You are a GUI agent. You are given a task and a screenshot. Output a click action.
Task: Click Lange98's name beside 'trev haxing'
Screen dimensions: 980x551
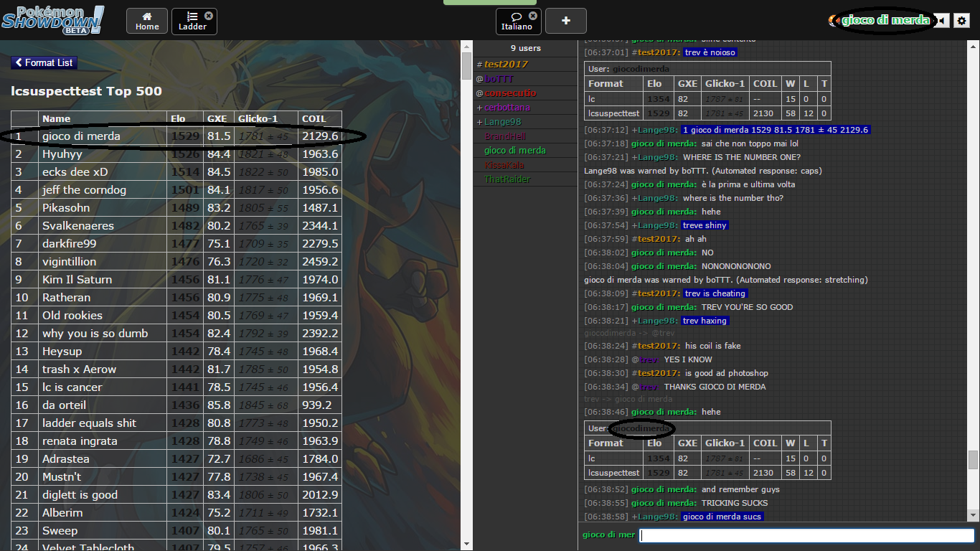click(656, 321)
